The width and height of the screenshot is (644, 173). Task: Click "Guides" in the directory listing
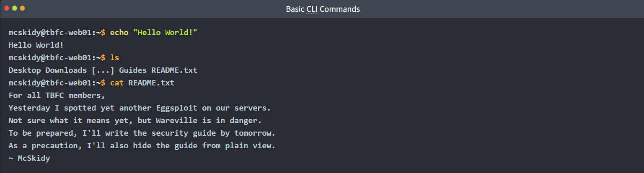tap(133, 70)
